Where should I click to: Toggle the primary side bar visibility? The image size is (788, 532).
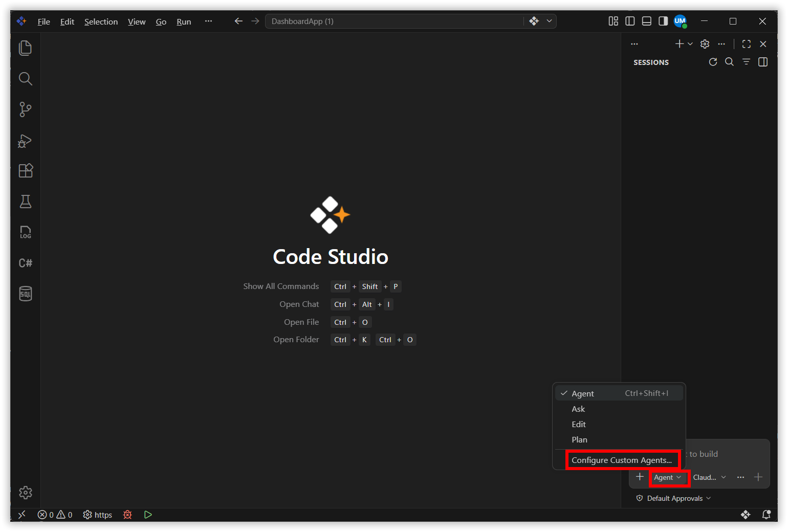click(630, 21)
